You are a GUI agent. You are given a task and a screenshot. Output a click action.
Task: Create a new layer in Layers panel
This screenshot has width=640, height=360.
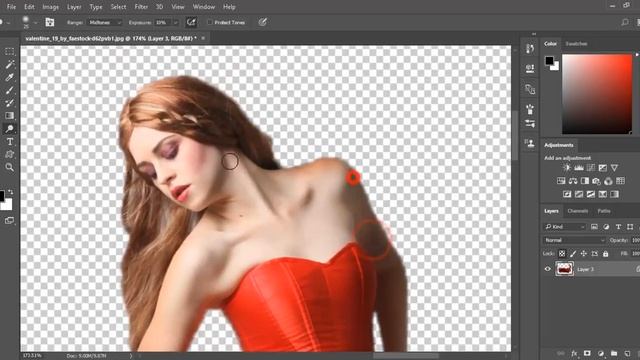coord(627,353)
